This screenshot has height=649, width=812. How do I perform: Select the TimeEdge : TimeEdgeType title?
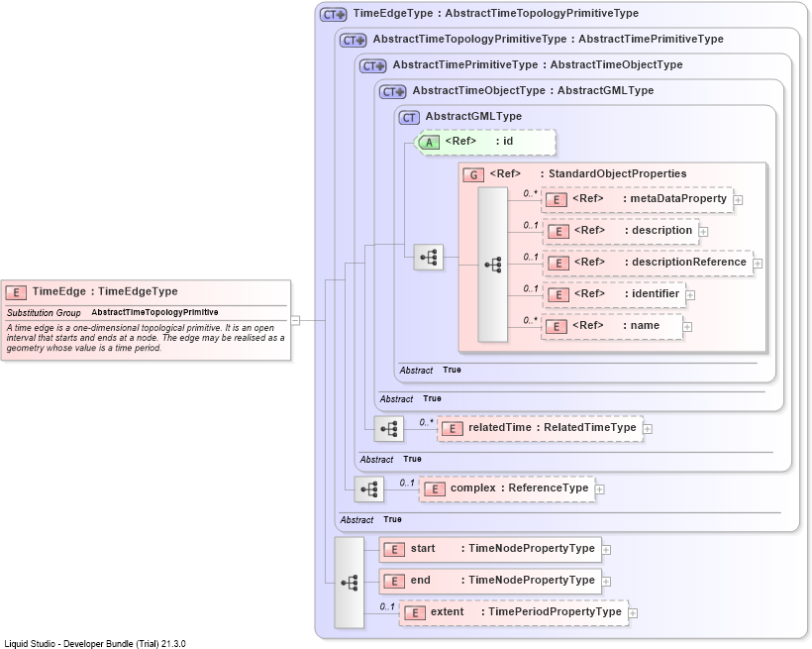[x=105, y=291]
